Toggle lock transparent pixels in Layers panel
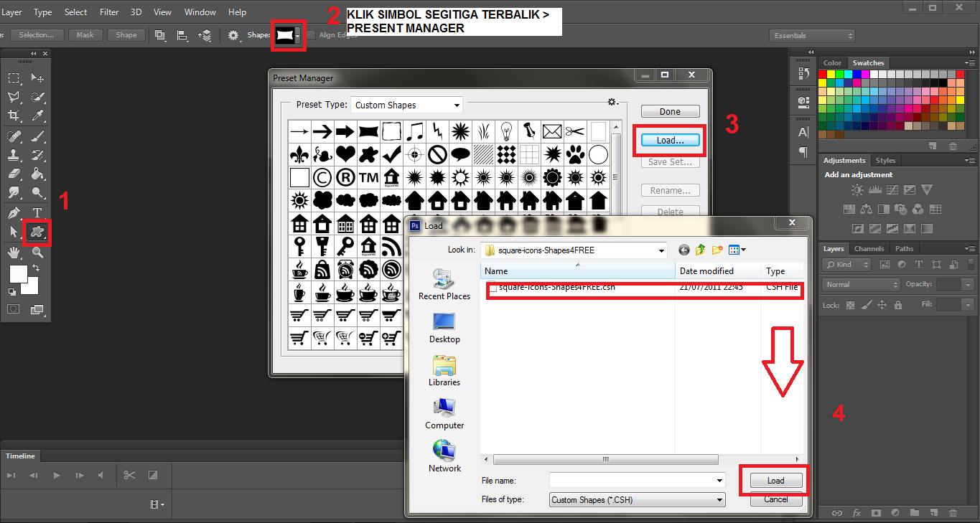Viewport: 980px width, 523px height. [x=849, y=305]
